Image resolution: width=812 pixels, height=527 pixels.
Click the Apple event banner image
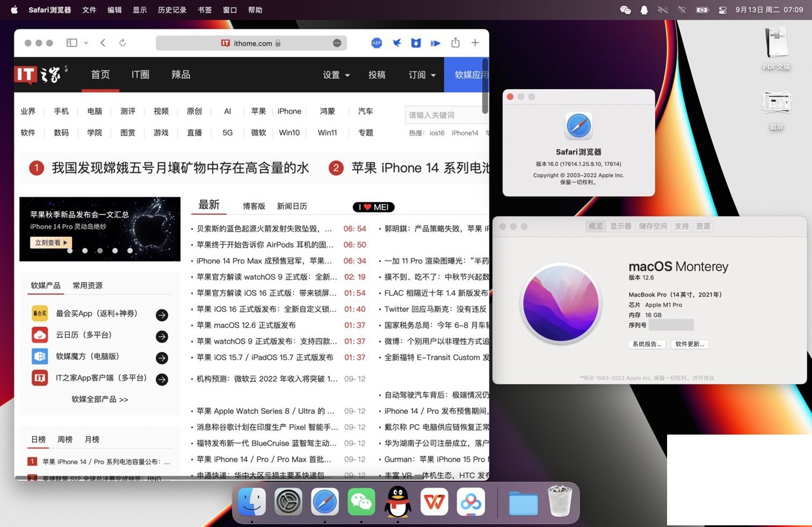[x=100, y=229]
